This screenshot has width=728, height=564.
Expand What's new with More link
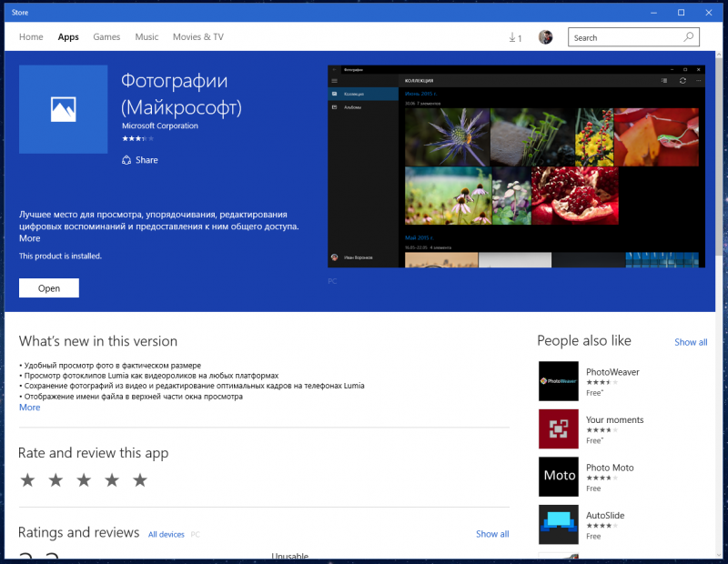tap(30, 408)
